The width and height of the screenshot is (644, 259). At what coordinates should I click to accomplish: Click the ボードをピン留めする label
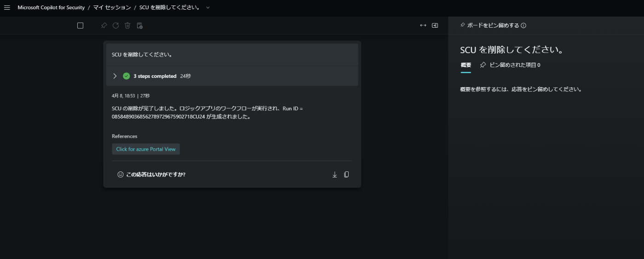pos(493,26)
